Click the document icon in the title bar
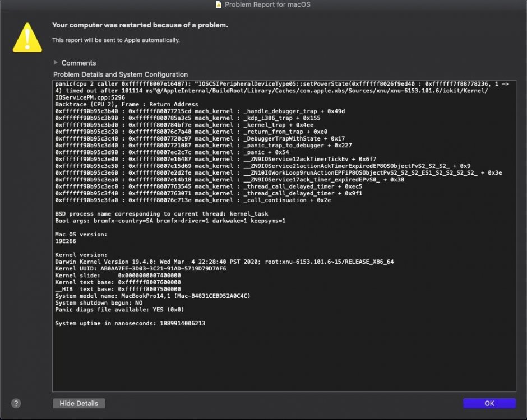The width and height of the screenshot is (527, 420). tap(219, 4)
